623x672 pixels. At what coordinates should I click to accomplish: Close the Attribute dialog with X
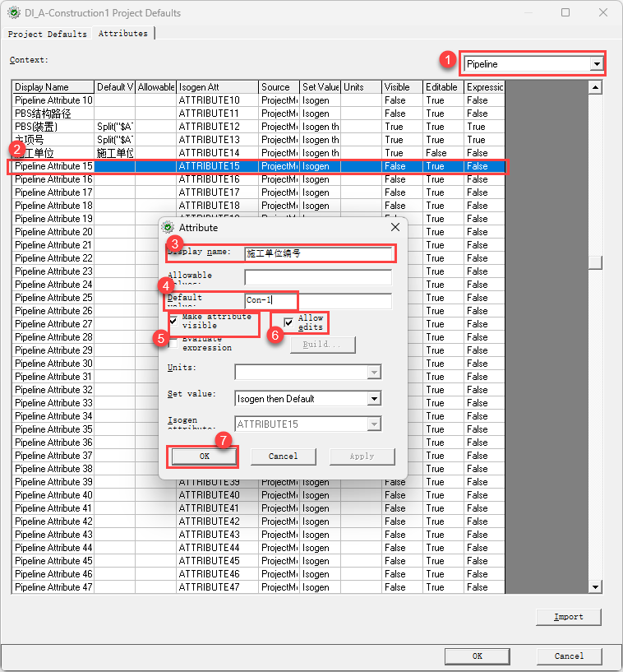[395, 227]
